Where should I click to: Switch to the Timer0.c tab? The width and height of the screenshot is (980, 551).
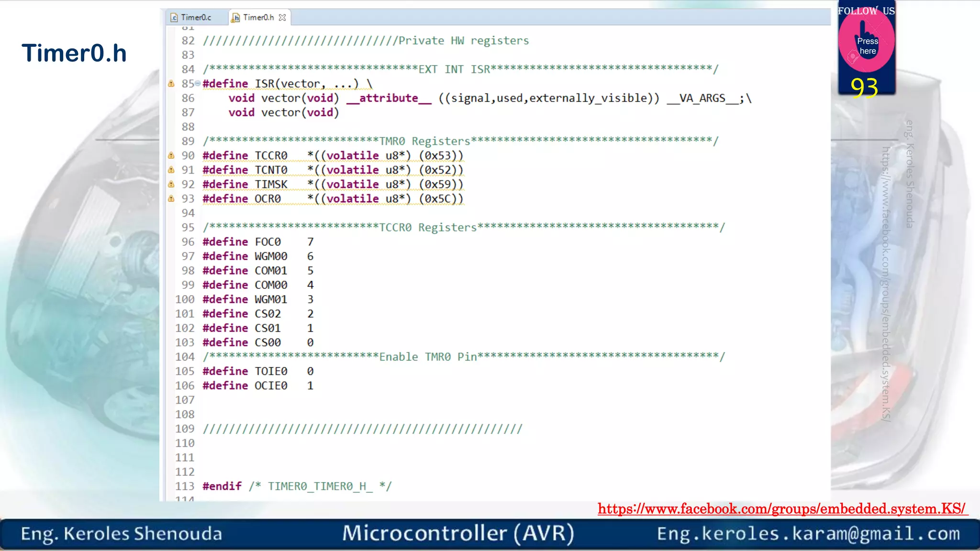(196, 18)
